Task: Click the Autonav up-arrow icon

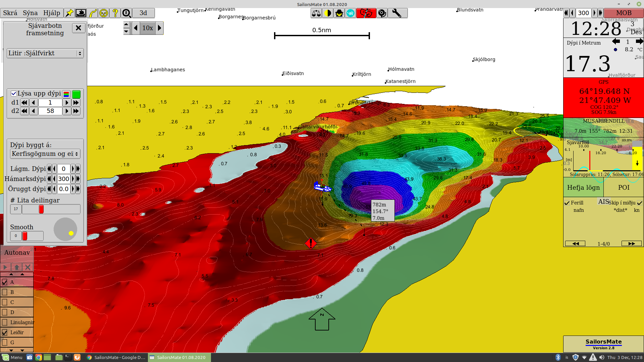Action: [x=16, y=267]
